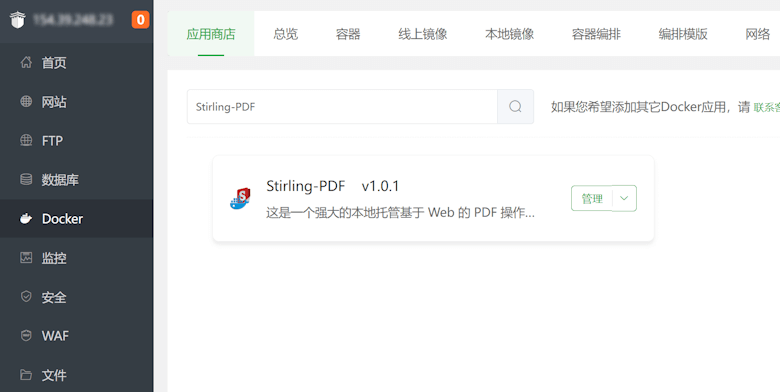Click the globe icon beside 网站
Viewport: 780px width, 392px height.
click(26, 101)
